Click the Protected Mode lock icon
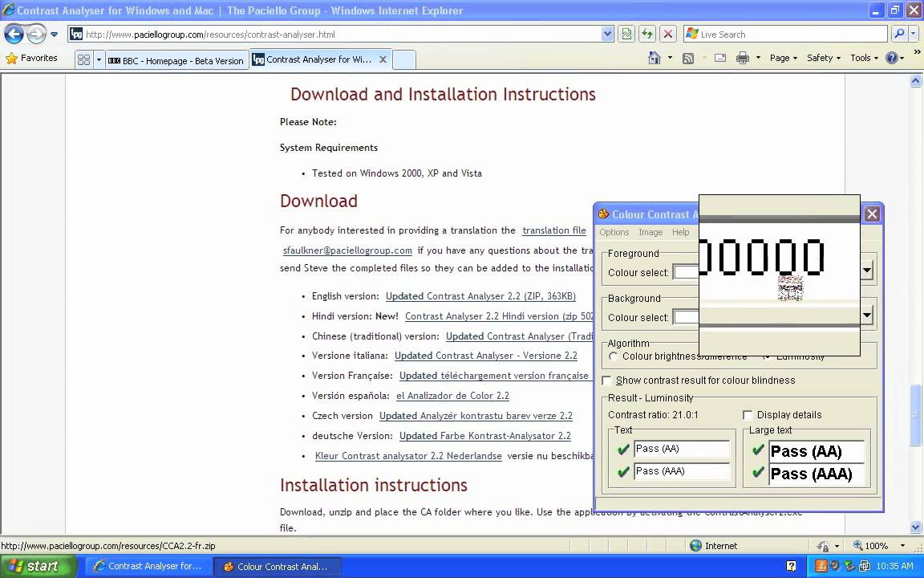The height and width of the screenshot is (578, 924). pyautogui.click(x=823, y=546)
